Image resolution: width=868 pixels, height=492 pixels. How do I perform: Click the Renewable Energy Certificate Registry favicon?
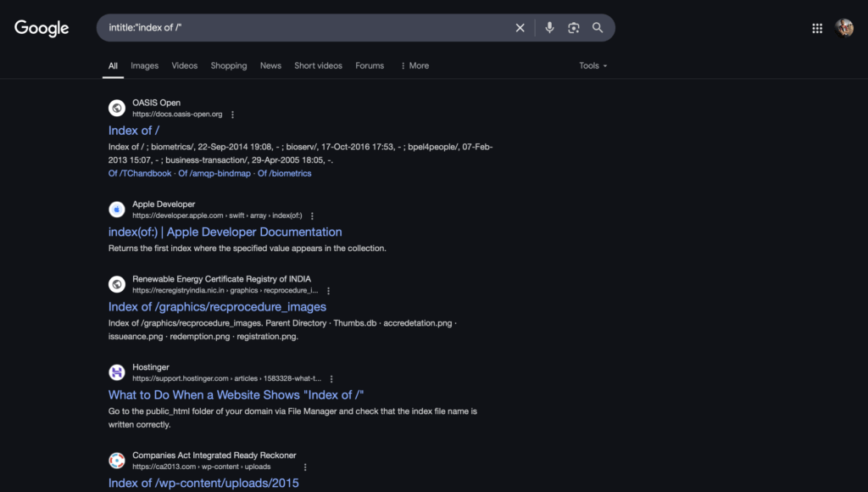pyautogui.click(x=117, y=284)
